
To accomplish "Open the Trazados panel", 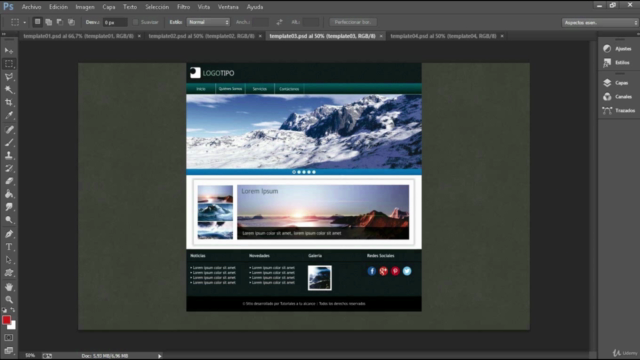I will tap(618, 111).
